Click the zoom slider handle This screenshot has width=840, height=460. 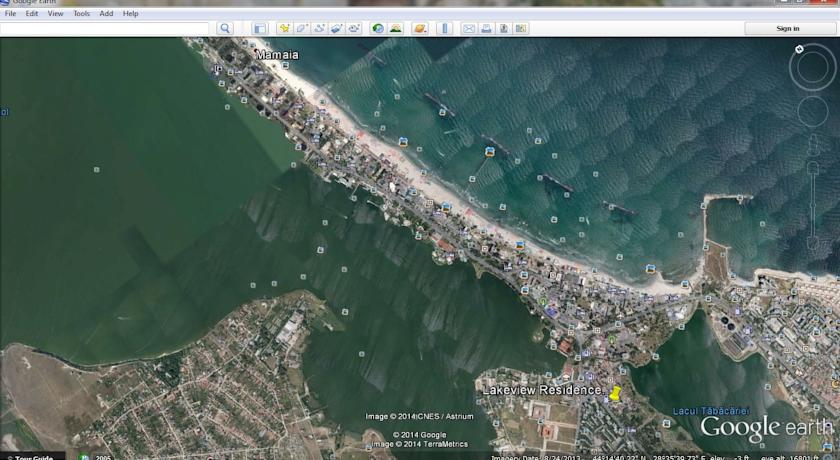click(813, 203)
